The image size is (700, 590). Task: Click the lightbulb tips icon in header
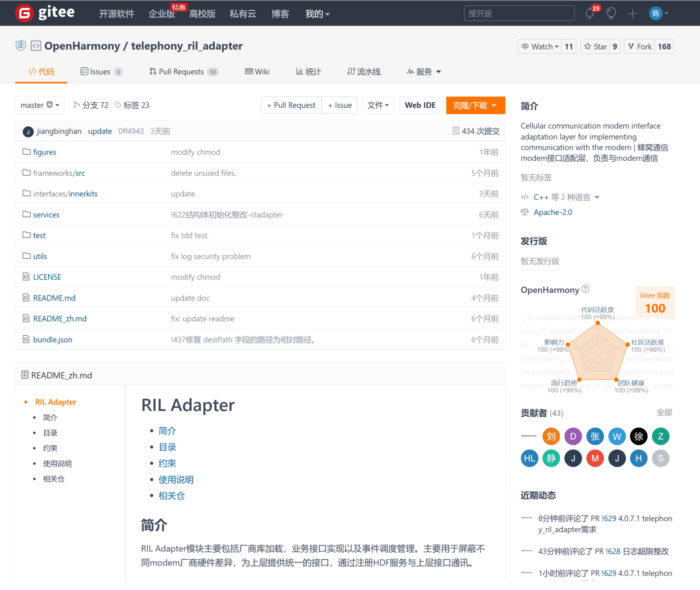click(x=611, y=13)
